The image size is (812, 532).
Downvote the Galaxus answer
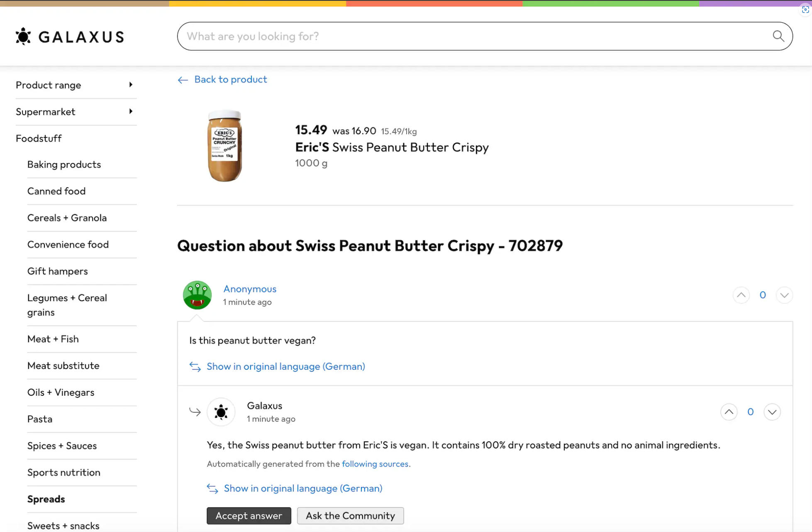[x=772, y=412]
